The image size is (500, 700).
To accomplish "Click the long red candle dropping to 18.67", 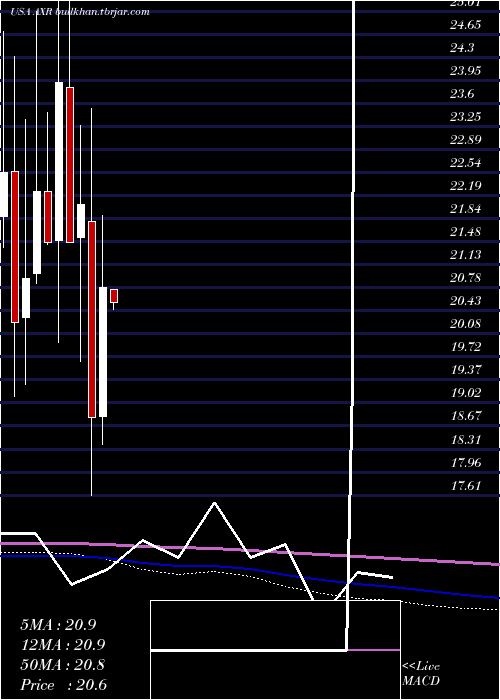I will pos(92,319).
